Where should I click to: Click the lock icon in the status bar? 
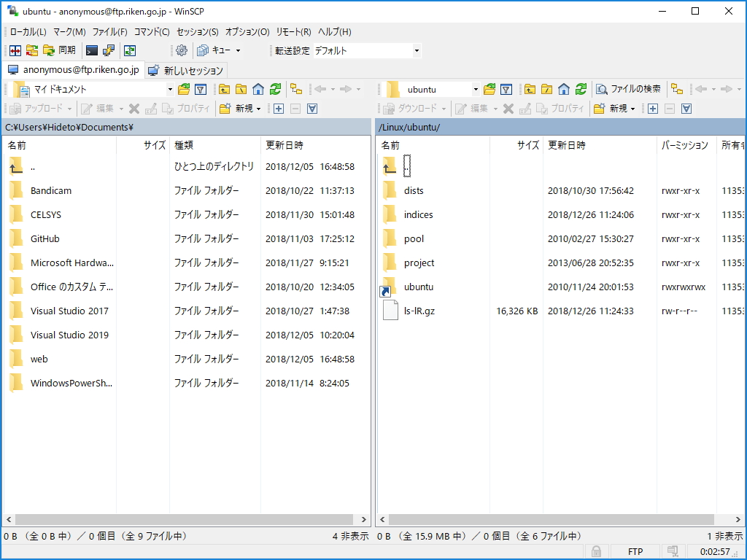tap(595, 551)
